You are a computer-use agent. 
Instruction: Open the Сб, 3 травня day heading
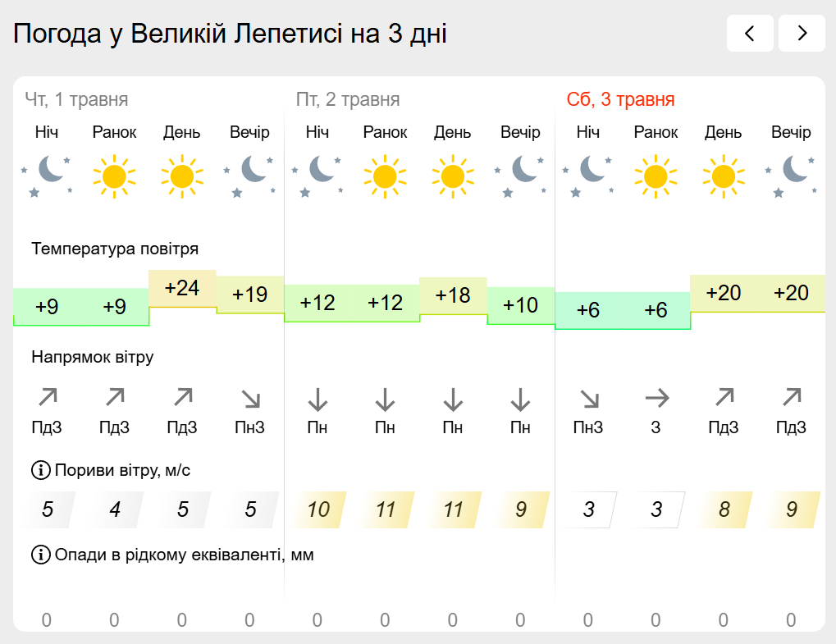click(x=620, y=100)
